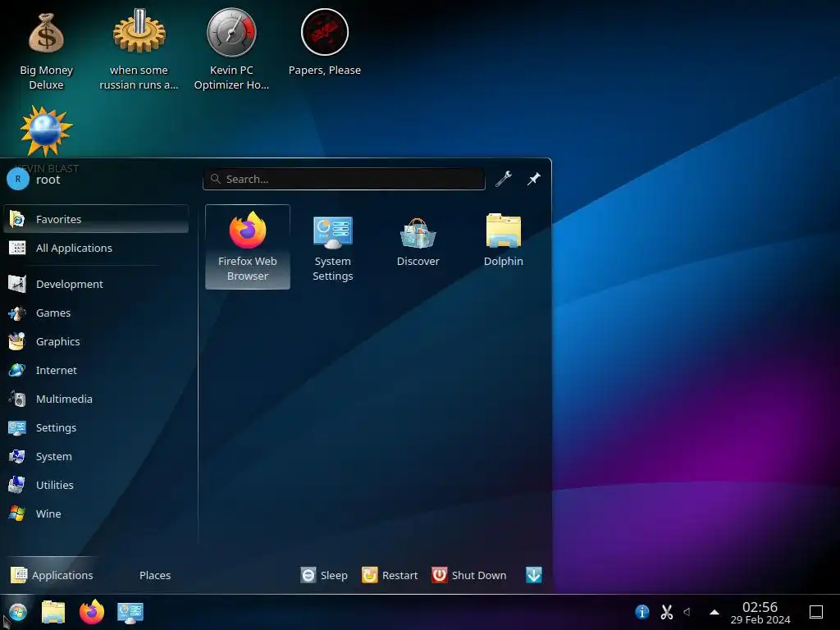Open the Graphics category
Screen dimensions: 840x630
click(x=97, y=342)
